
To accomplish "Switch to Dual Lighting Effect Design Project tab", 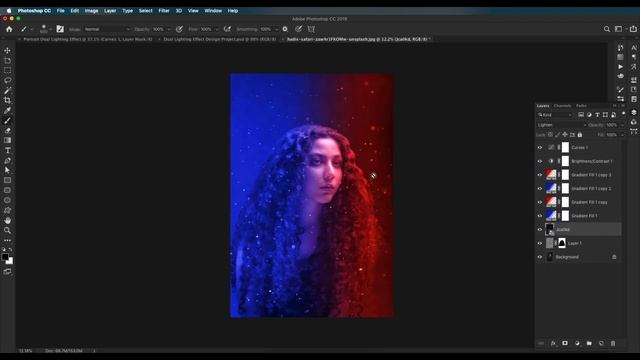I will 220,39.
